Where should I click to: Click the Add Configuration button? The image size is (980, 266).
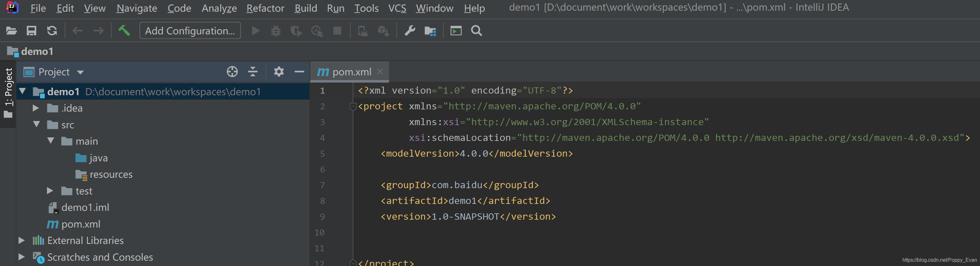point(190,31)
